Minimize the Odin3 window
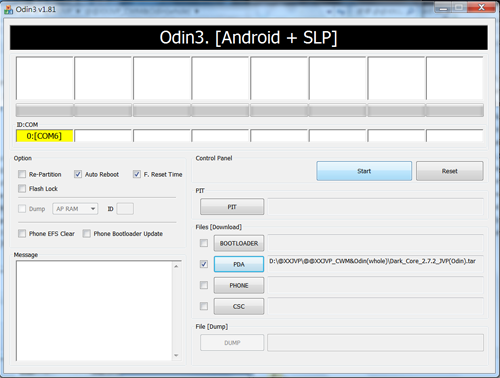The image size is (500, 378). (x=443, y=7)
